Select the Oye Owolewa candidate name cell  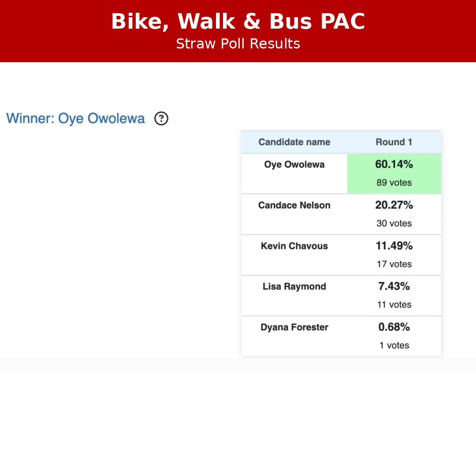(294, 165)
